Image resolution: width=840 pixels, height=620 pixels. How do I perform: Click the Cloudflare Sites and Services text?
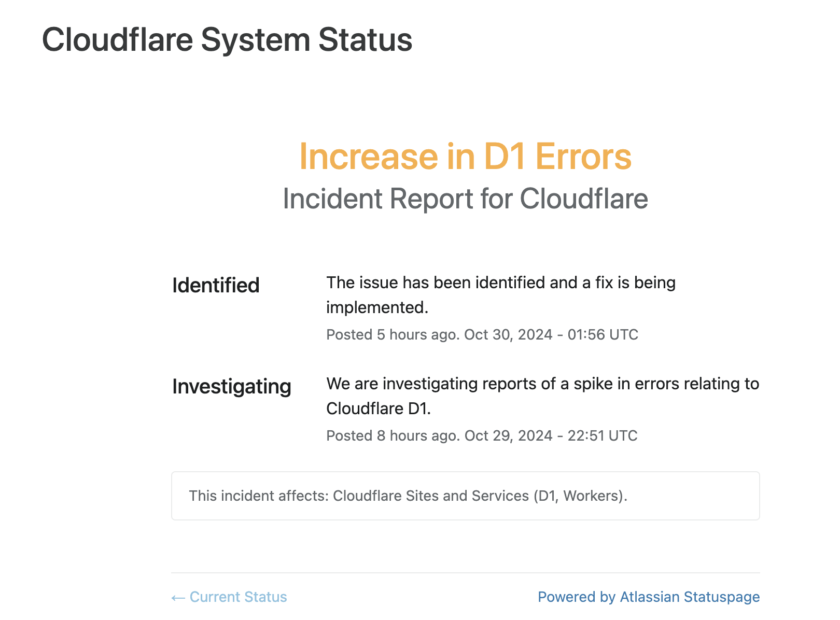(430, 496)
